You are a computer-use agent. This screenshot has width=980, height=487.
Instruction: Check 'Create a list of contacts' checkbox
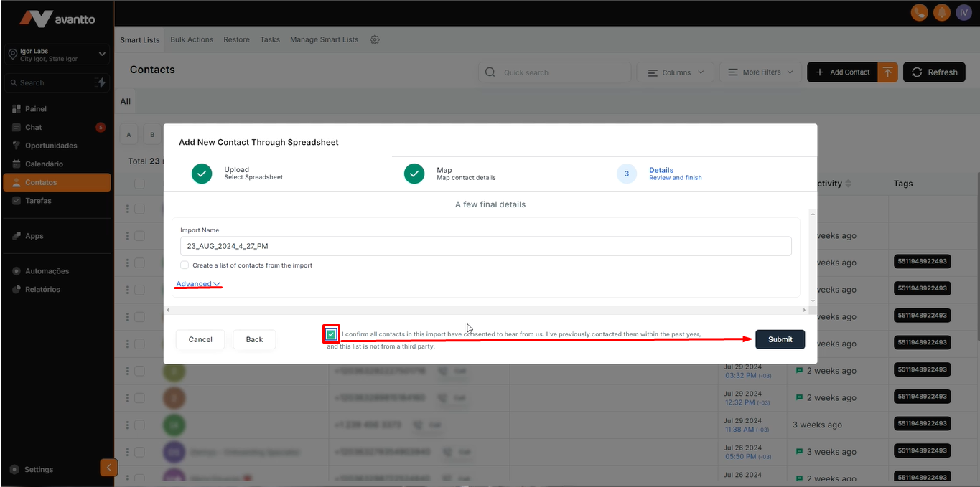click(185, 265)
